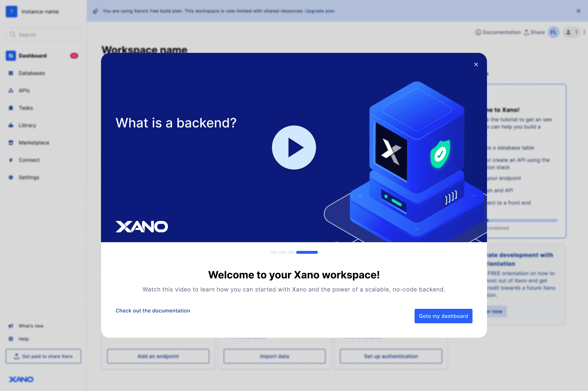Click the Marketplace sidebar icon
This screenshot has height=391, width=588.
tap(11, 143)
